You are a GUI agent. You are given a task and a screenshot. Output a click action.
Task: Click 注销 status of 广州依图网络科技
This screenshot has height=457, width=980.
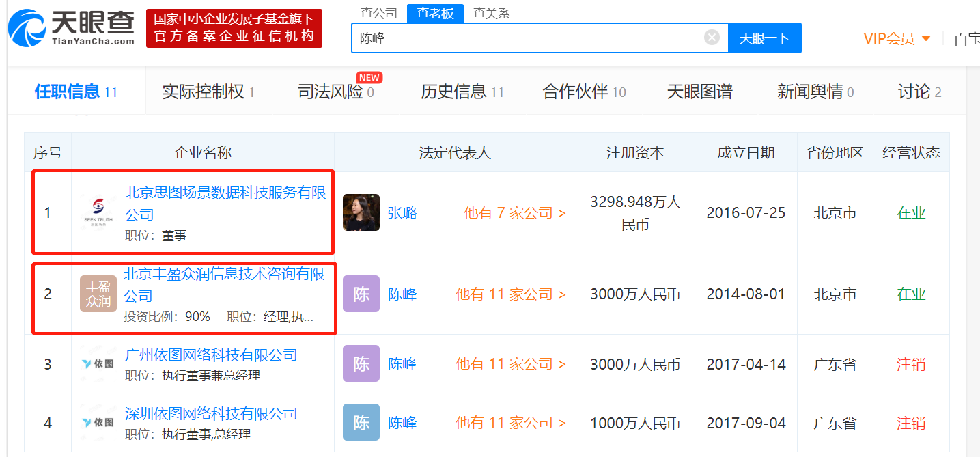coord(911,364)
